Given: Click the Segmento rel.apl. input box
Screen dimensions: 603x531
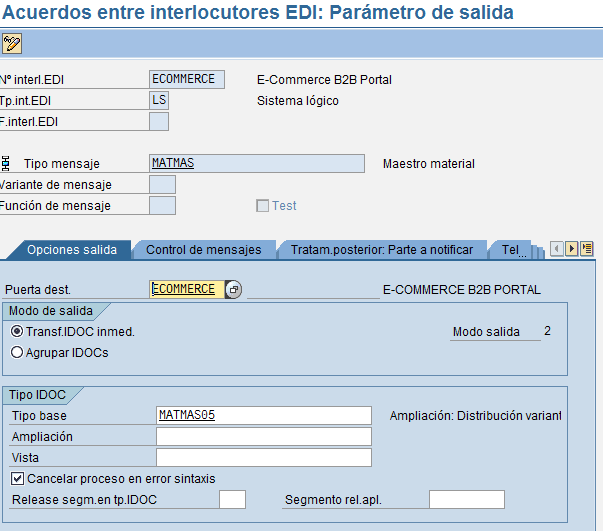Looking at the screenshot, I should tap(466, 499).
